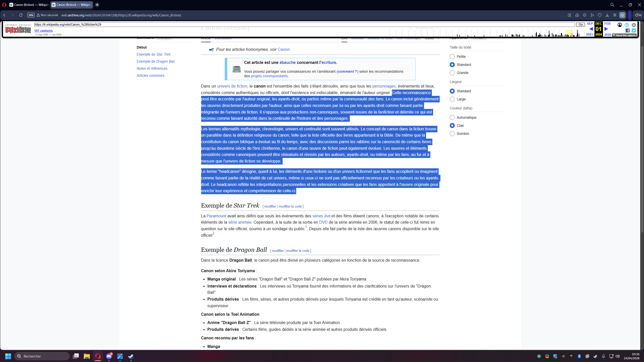Jump to Exemple de Dragon Ball in sommaire

coord(156,61)
